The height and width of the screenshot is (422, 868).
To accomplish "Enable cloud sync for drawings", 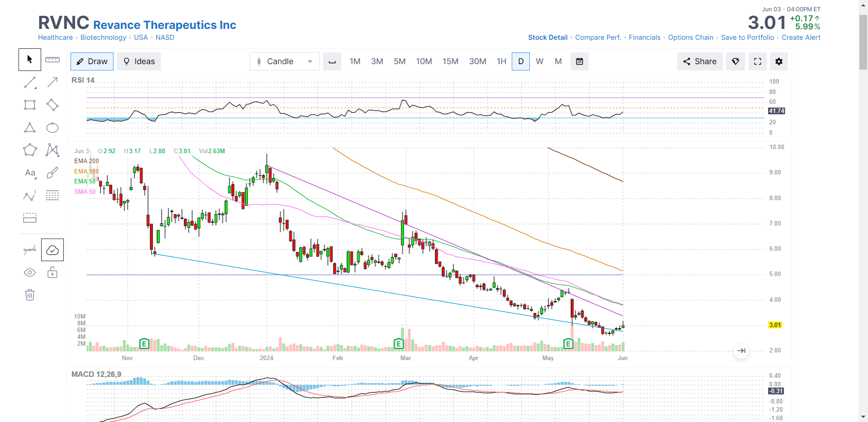I will (x=52, y=249).
